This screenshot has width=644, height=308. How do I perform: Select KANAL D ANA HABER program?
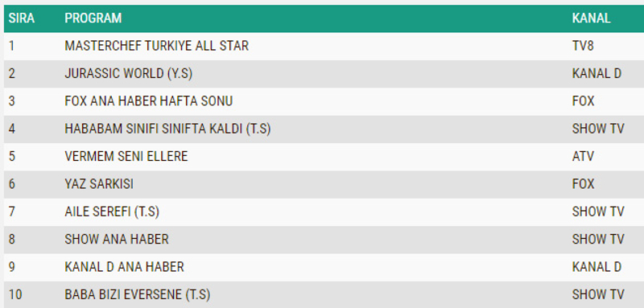[125, 267]
